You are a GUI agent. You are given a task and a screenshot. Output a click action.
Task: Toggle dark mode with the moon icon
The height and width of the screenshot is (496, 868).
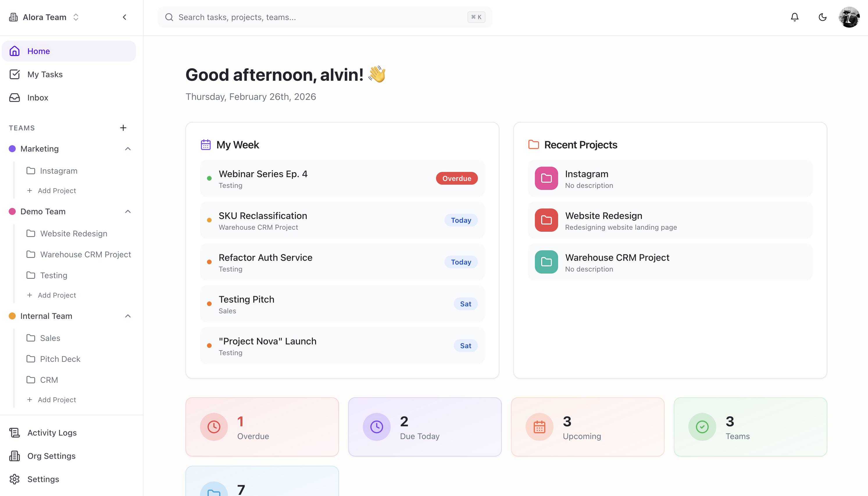[822, 17]
